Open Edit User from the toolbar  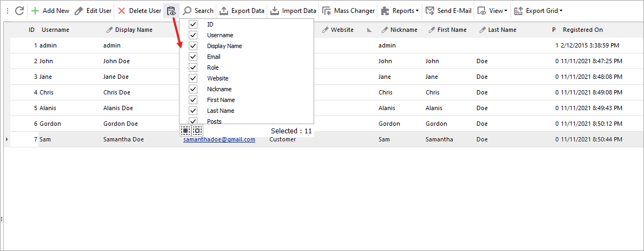click(93, 11)
